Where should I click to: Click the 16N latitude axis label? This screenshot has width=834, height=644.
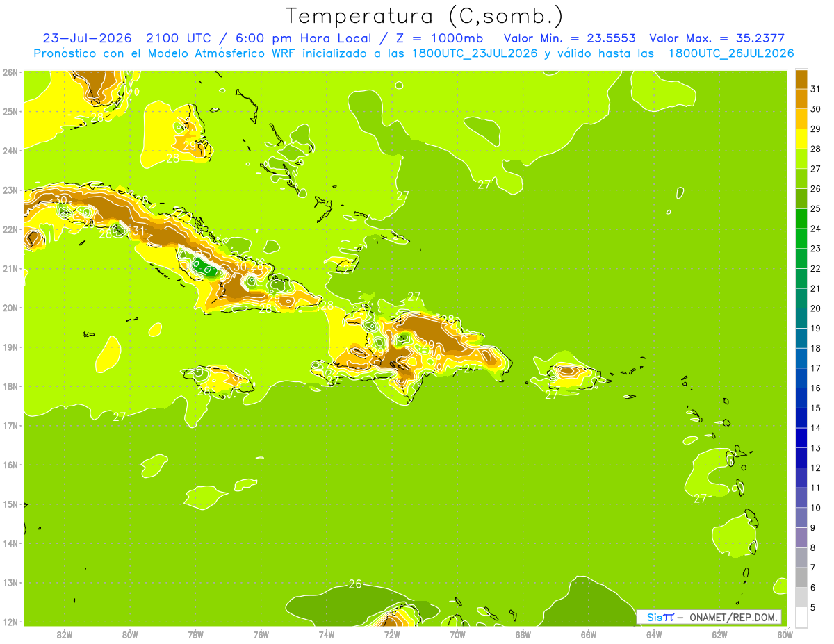point(10,465)
